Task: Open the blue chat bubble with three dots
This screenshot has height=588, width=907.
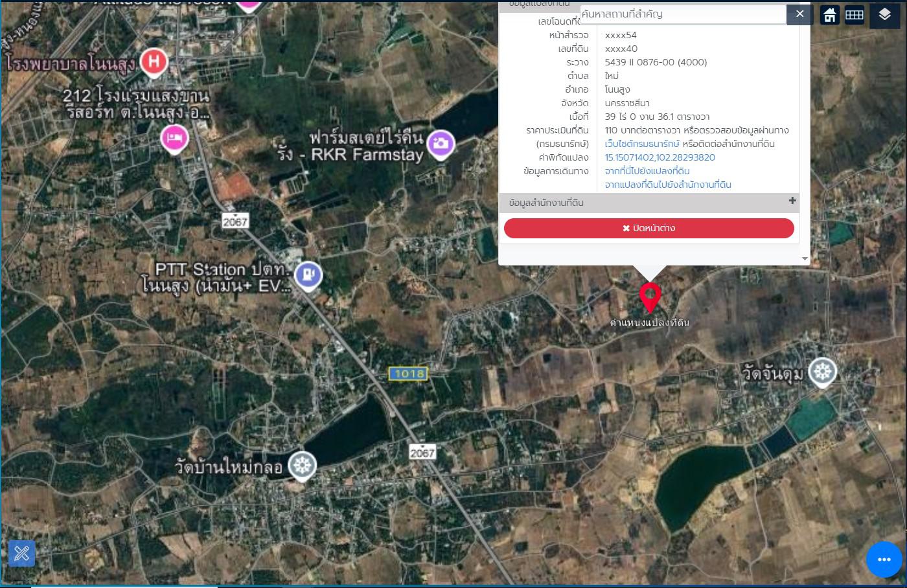Action: coord(884,560)
